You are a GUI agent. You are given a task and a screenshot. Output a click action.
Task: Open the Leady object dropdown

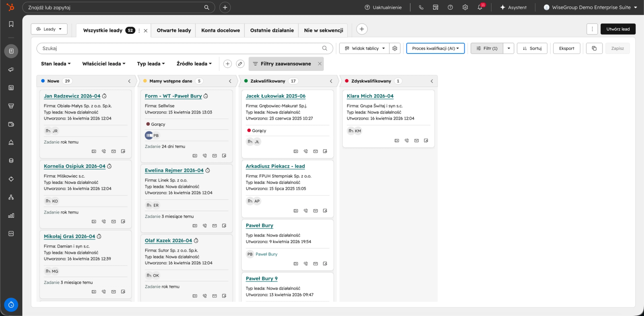[49, 29]
